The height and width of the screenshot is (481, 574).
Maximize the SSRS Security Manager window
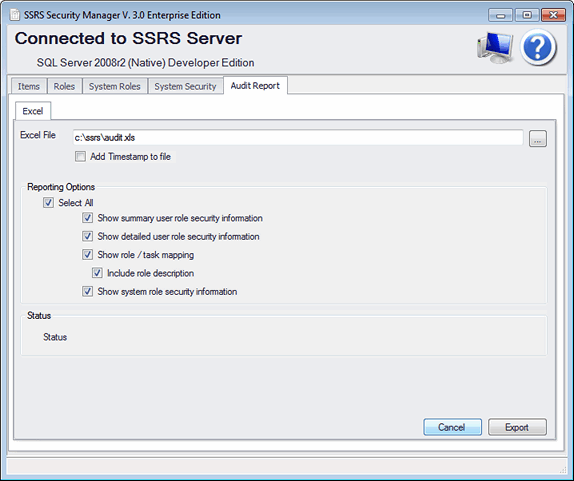point(527,15)
